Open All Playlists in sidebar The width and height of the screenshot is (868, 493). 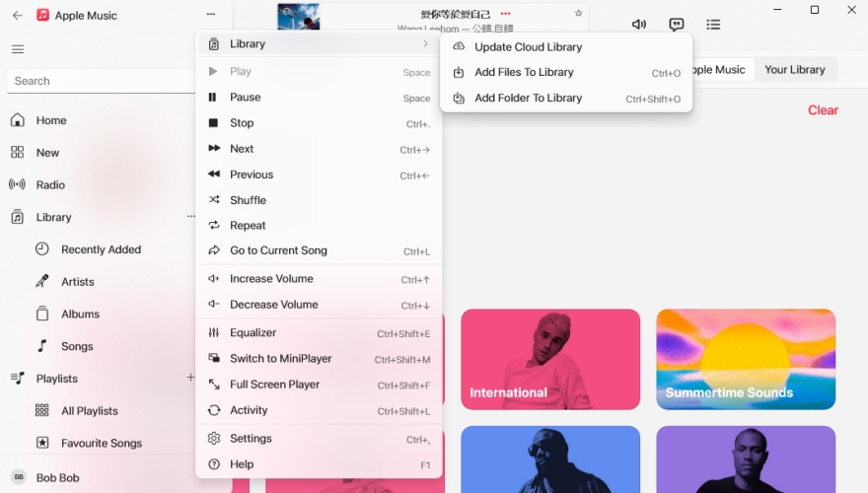click(x=90, y=410)
